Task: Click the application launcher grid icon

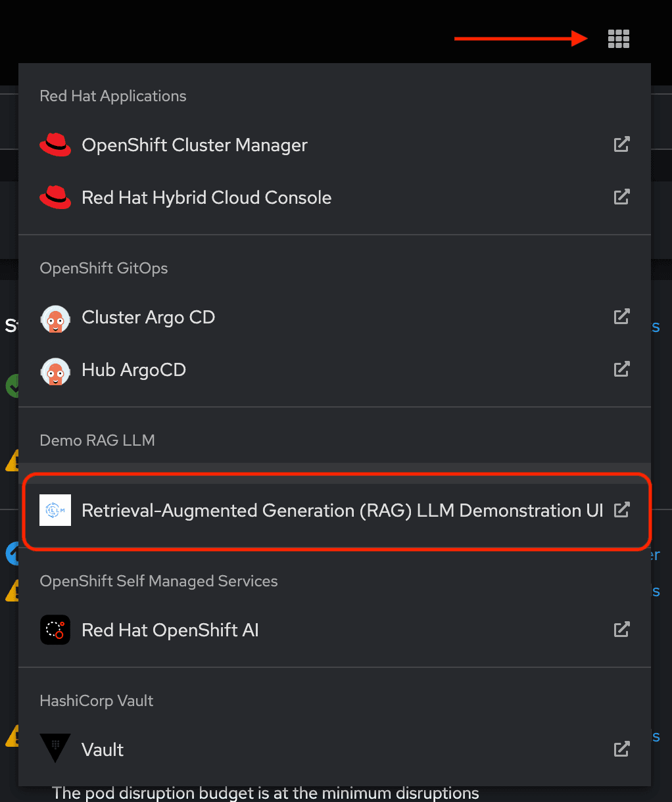Action: pyautogui.click(x=618, y=39)
